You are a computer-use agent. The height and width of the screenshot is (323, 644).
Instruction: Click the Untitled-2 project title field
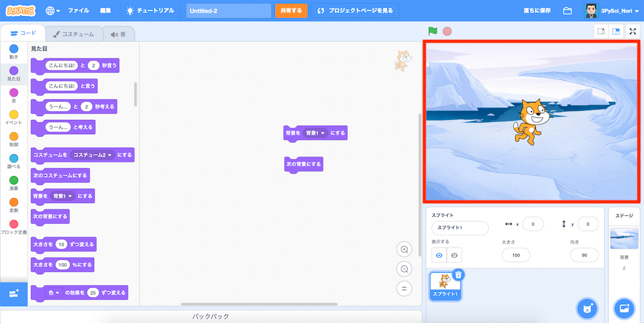(229, 11)
